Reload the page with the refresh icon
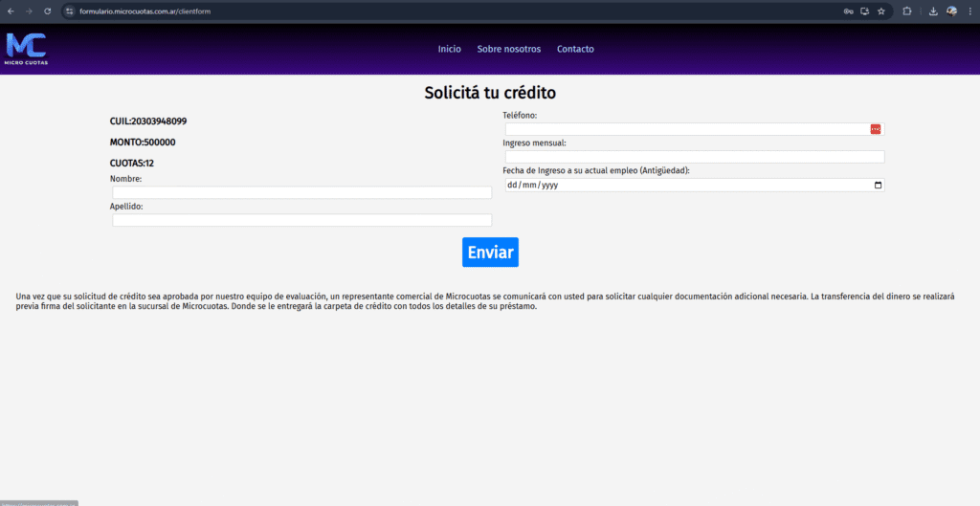980x506 pixels. pyautogui.click(x=48, y=11)
